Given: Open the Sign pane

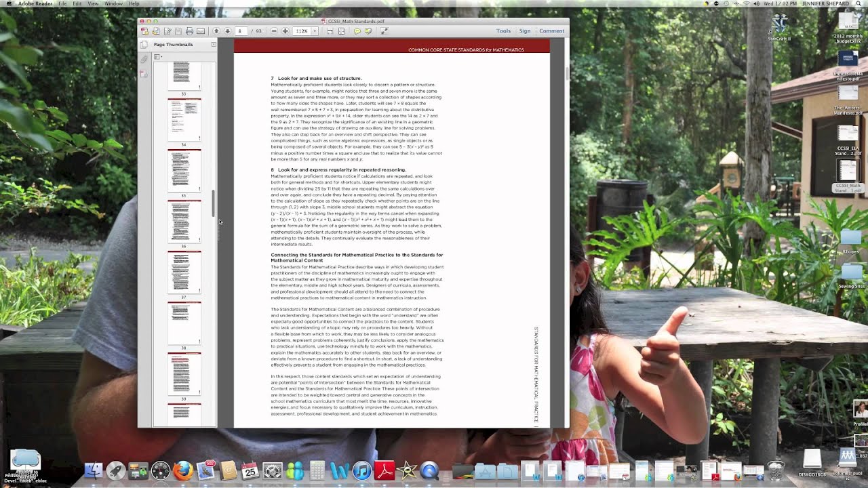Looking at the screenshot, I should coord(525,31).
